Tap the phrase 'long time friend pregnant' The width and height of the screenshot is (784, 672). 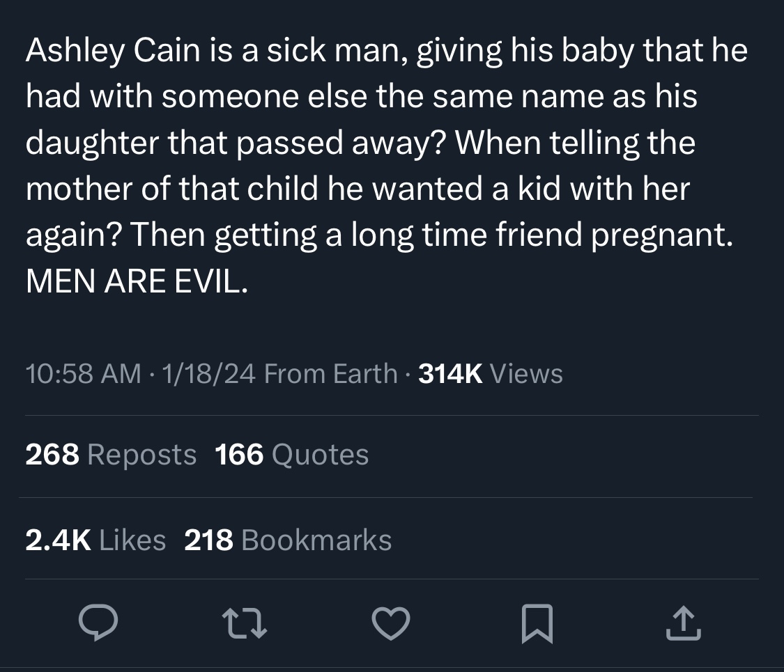click(x=538, y=235)
